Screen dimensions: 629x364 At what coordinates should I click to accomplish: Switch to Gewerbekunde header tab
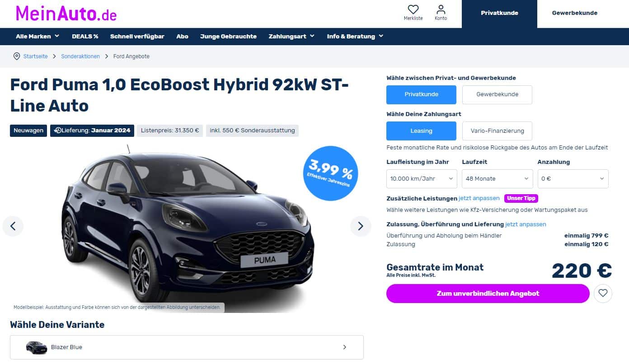(575, 13)
